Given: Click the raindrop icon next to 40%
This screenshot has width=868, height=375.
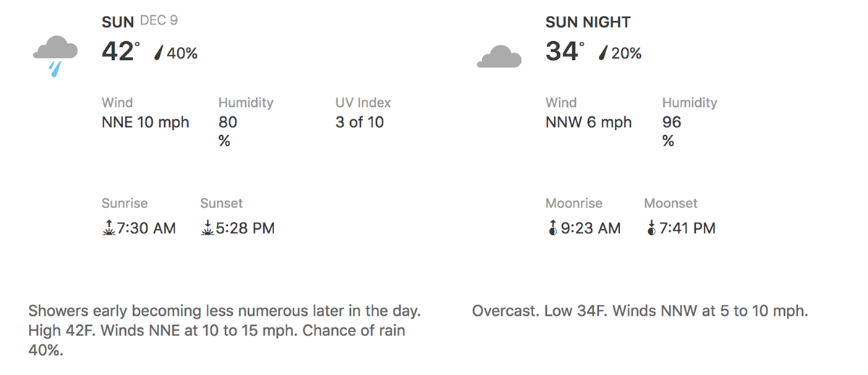Looking at the screenshot, I should [159, 53].
